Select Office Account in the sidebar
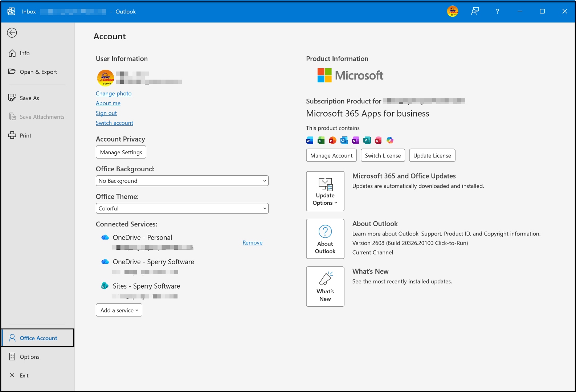Image resolution: width=576 pixels, height=392 pixels. (x=38, y=338)
